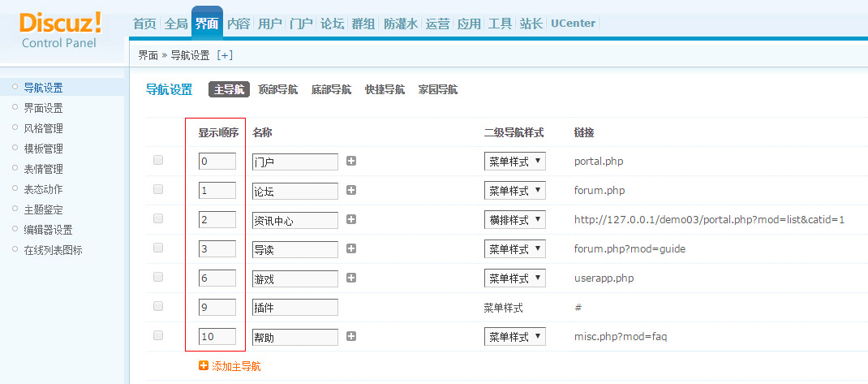Open the style dropdown for userapp.php row
Screen dimensions: 868x384
[515, 278]
